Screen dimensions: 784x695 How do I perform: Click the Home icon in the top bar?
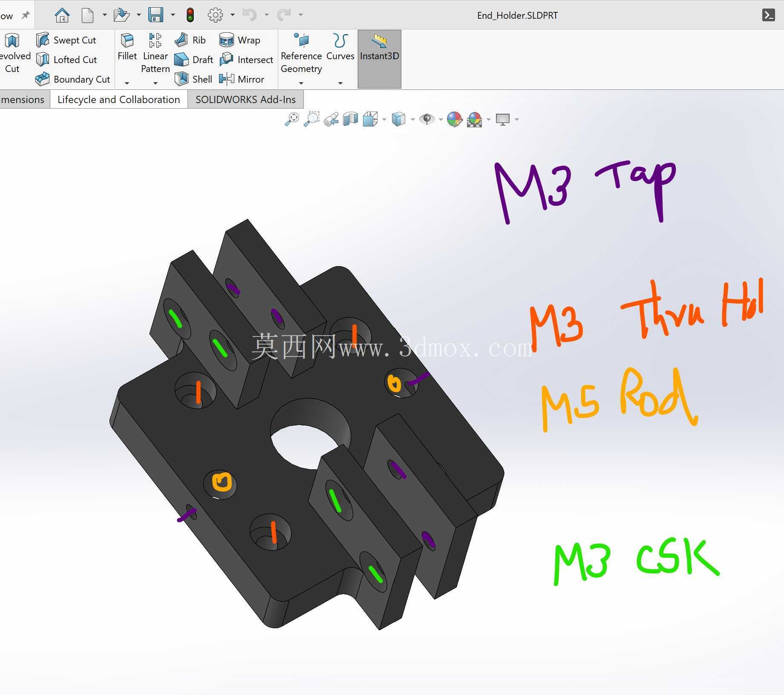coord(62,15)
